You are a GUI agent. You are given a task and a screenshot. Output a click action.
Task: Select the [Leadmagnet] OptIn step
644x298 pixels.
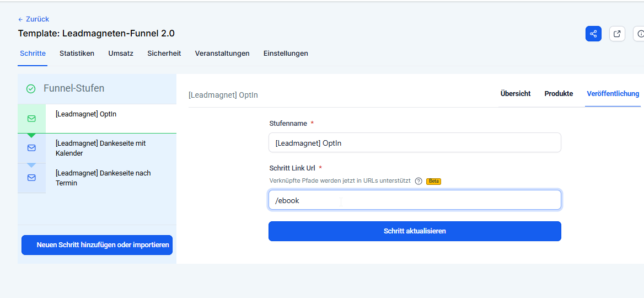pyautogui.click(x=97, y=119)
